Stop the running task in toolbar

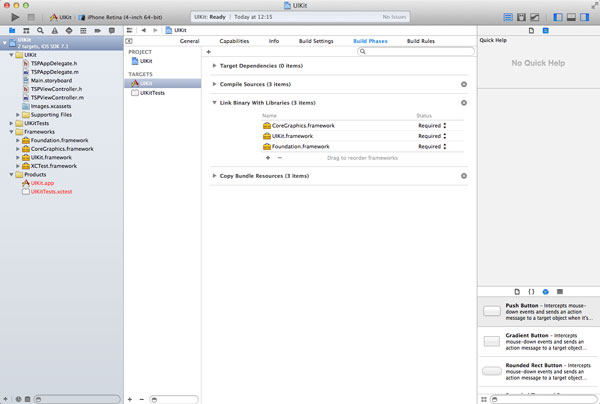pos(31,17)
